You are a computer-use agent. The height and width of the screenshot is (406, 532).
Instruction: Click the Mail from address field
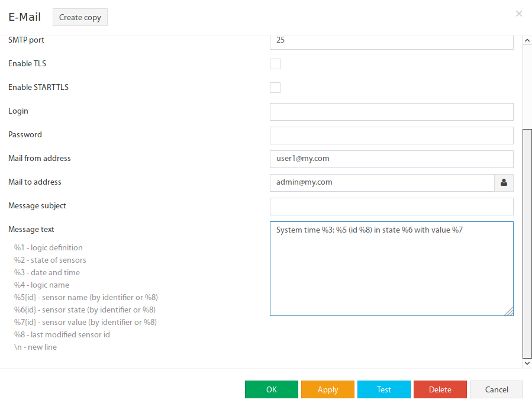coord(392,159)
